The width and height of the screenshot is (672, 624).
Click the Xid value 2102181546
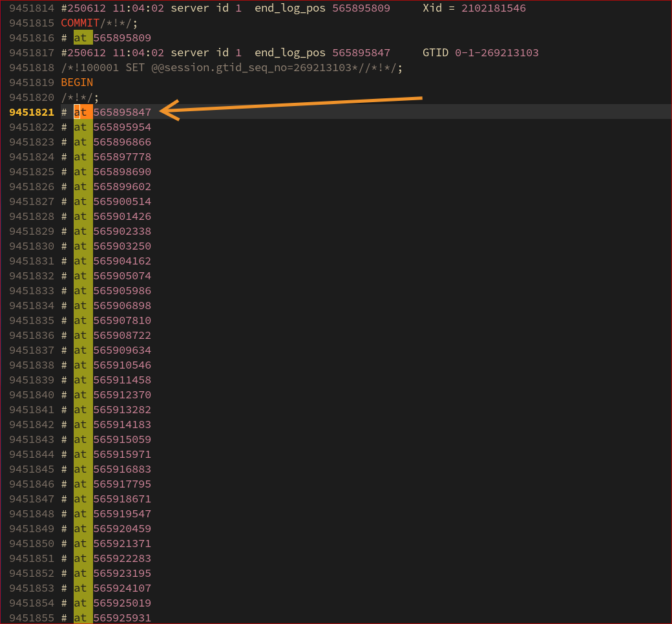click(x=493, y=8)
